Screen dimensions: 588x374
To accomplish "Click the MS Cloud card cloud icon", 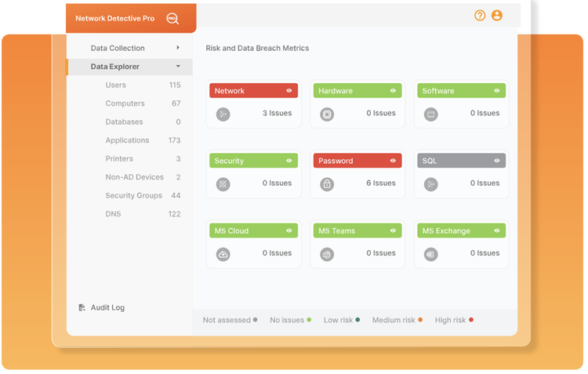I will 223,254.
